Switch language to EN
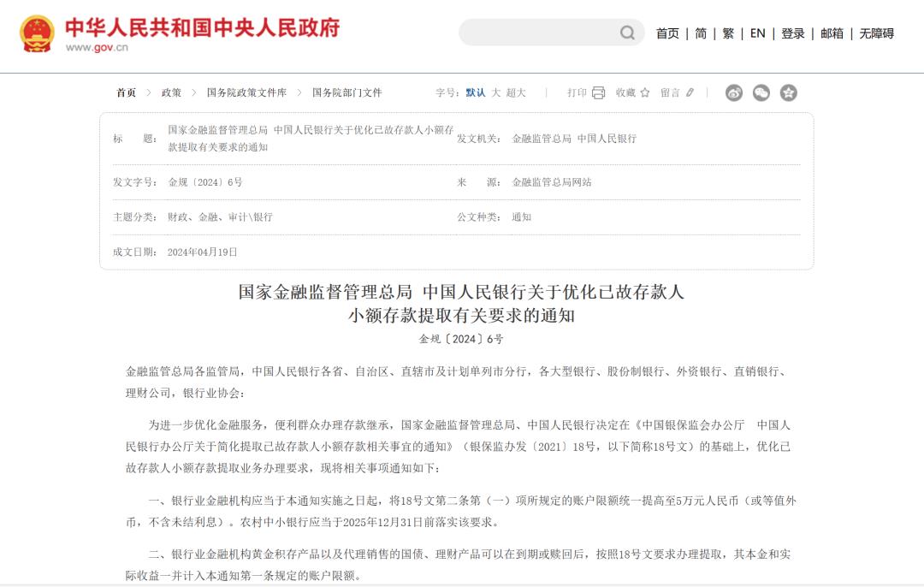924x587 pixels. (x=758, y=33)
